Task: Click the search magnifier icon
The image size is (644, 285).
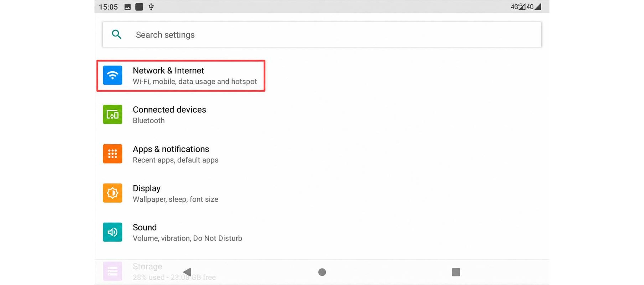Action: 117,35
